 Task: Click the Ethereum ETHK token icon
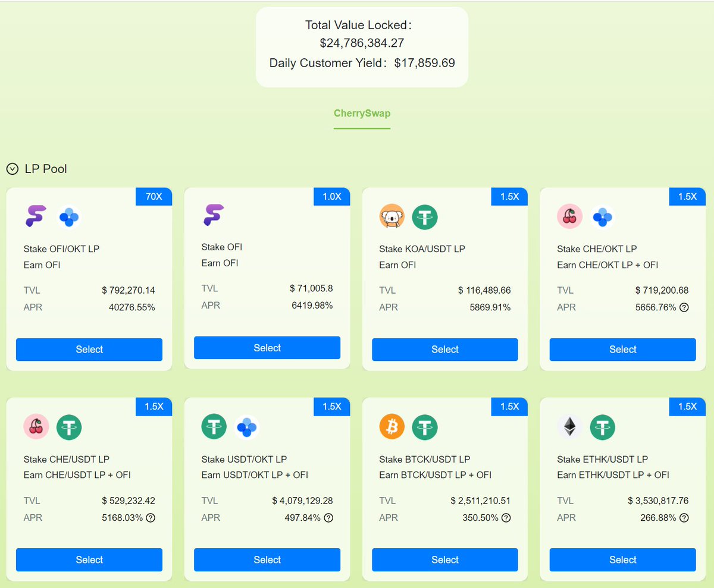coord(569,427)
